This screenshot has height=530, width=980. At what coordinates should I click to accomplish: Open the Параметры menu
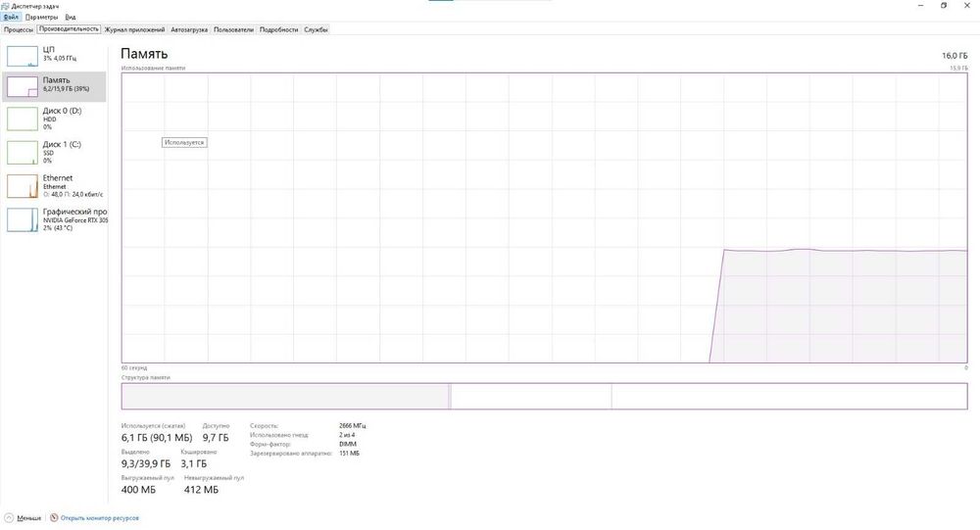41,17
